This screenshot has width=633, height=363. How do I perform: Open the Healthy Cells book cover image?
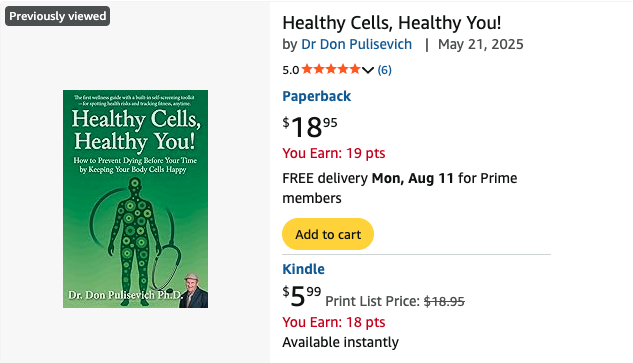pos(135,199)
